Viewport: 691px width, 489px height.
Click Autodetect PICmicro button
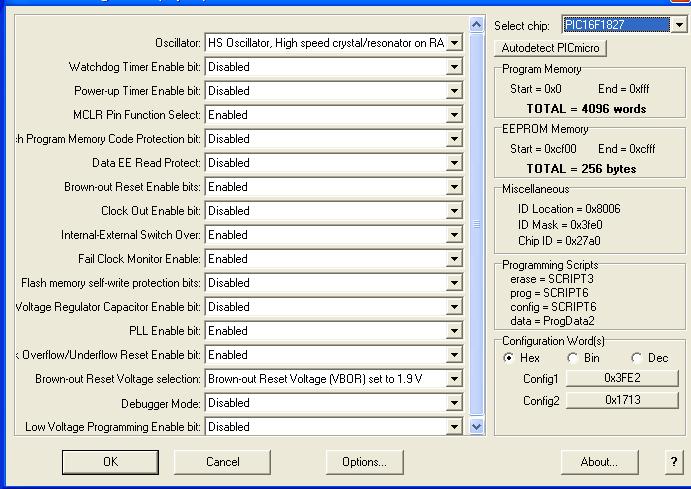pyautogui.click(x=550, y=48)
